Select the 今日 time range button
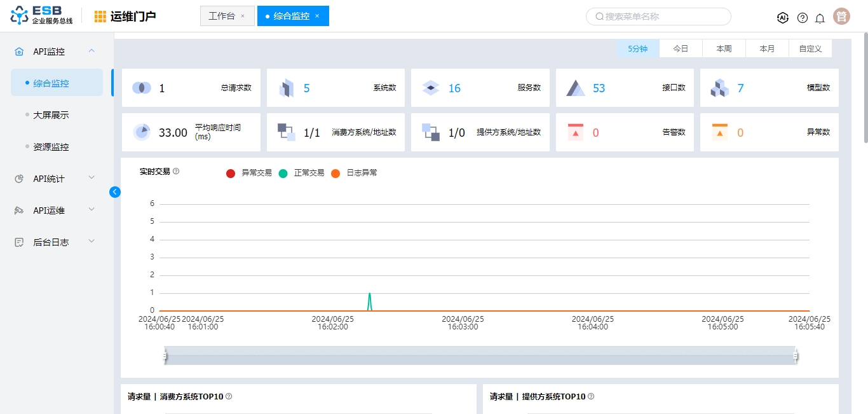 click(681, 48)
